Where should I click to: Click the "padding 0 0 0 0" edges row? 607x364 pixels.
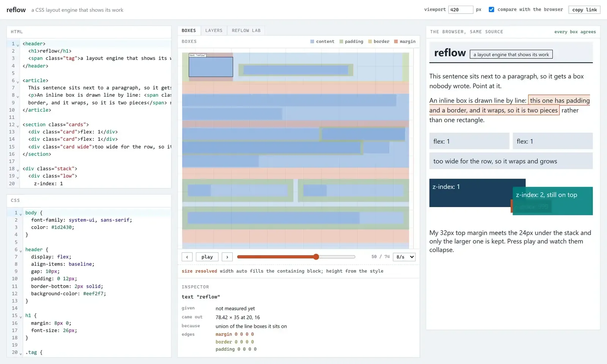(x=236, y=349)
